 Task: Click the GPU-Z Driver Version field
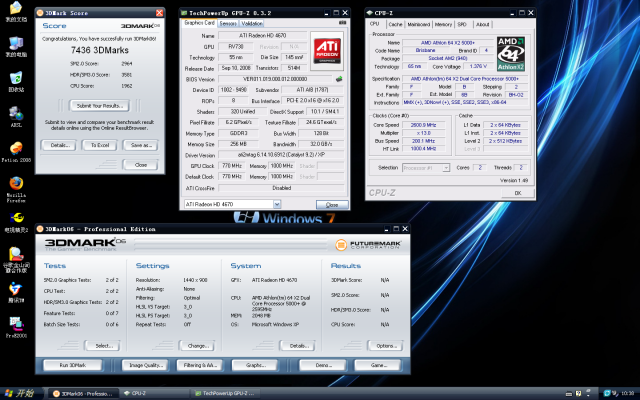tap(282, 155)
